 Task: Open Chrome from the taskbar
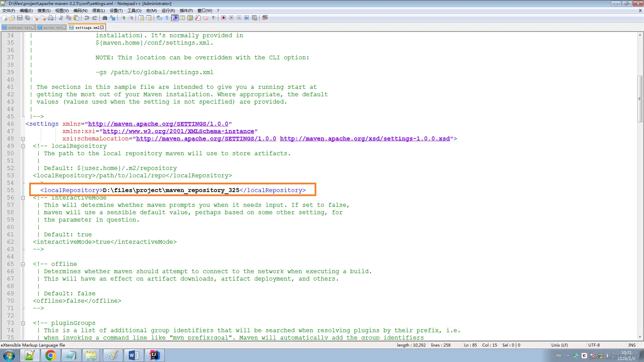tap(50, 355)
